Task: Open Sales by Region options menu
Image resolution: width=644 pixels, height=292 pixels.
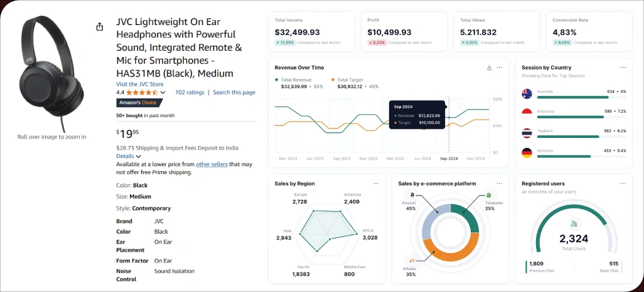Action: click(x=376, y=184)
